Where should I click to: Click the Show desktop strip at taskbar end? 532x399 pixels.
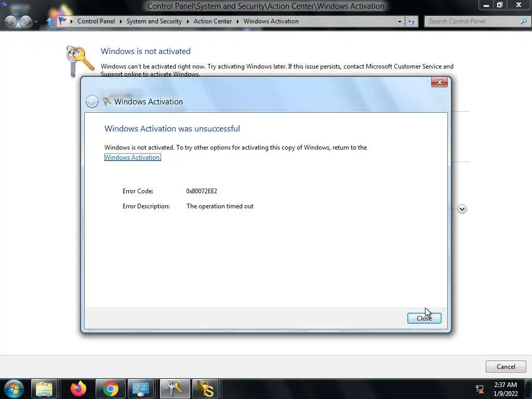[x=528, y=389]
